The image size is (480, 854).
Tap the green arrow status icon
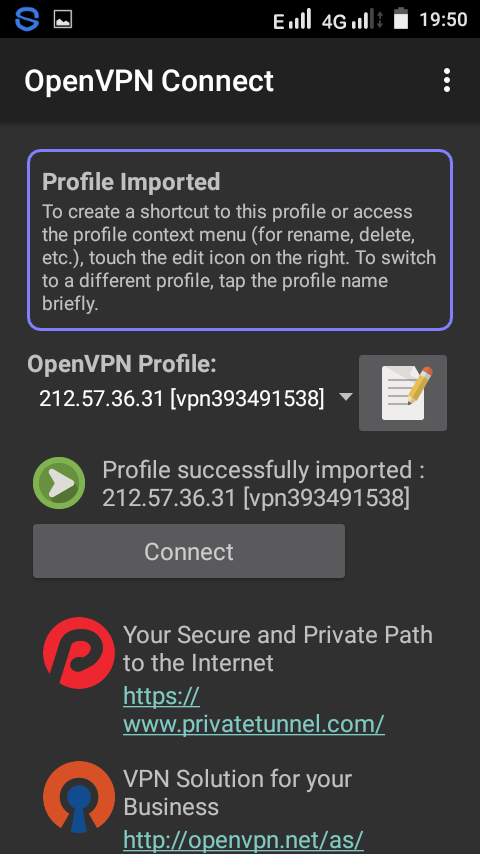click(59, 483)
